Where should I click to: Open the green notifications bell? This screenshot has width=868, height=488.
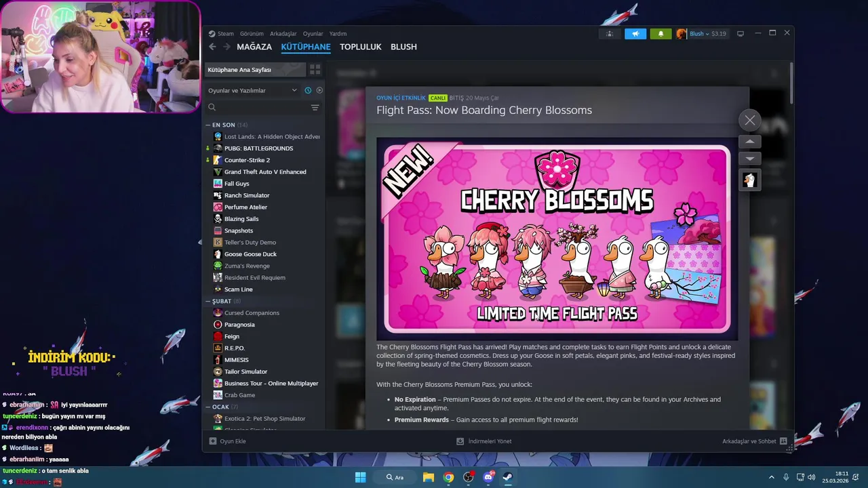(660, 34)
